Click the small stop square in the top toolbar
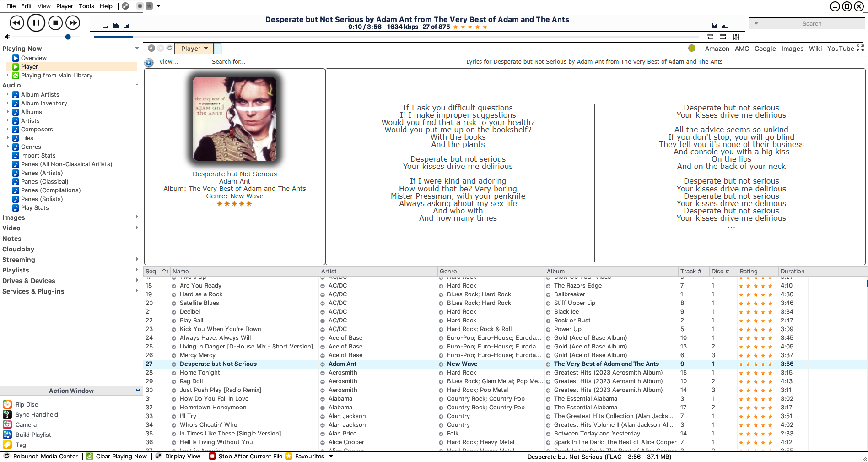The height and width of the screenshot is (462, 868). point(140,6)
